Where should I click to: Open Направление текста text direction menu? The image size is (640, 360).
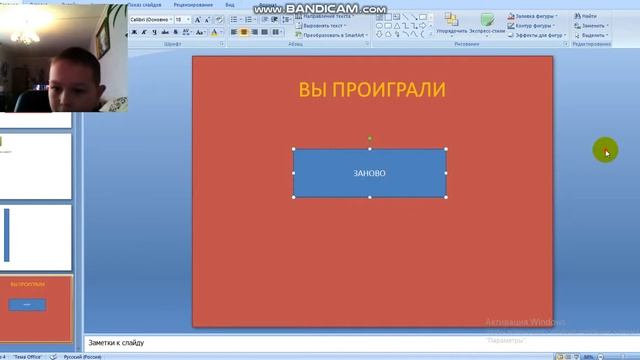pyautogui.click(x=324, y=16)
